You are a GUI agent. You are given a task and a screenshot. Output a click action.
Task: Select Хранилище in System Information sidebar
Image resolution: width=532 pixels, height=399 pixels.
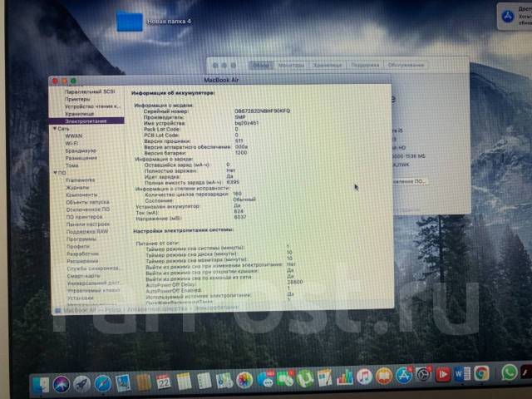click(x=79, y=114)
